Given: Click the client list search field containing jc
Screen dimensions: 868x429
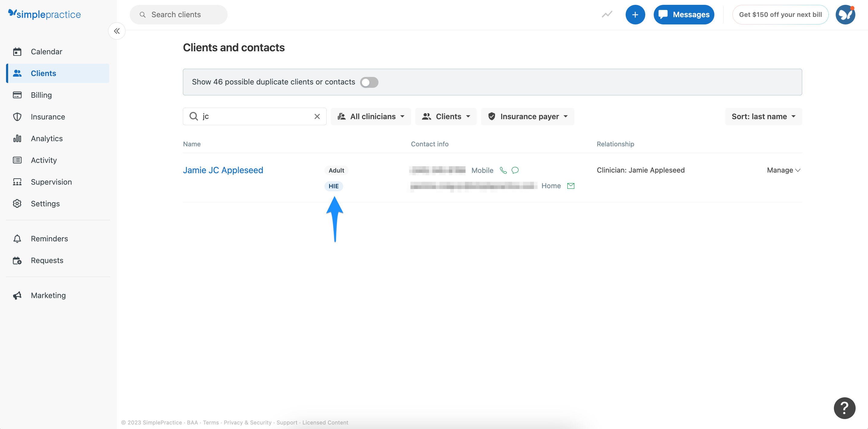Looking at the screenshot, I should (254, 116).
